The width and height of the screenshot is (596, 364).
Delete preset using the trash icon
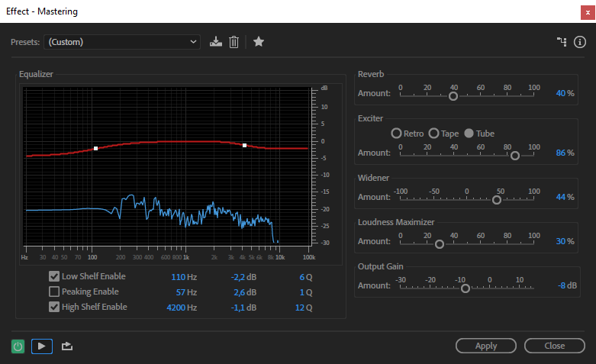tap(234, 42)
